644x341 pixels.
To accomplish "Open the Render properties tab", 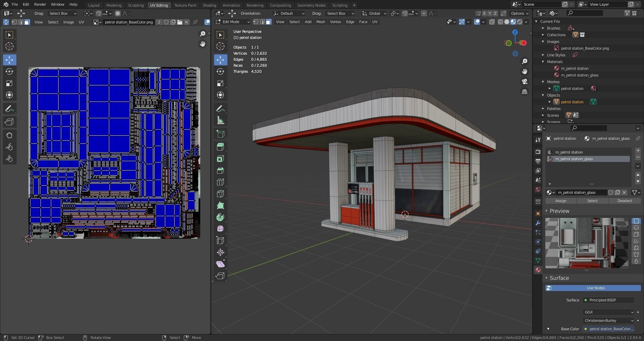I will [538, 152].
